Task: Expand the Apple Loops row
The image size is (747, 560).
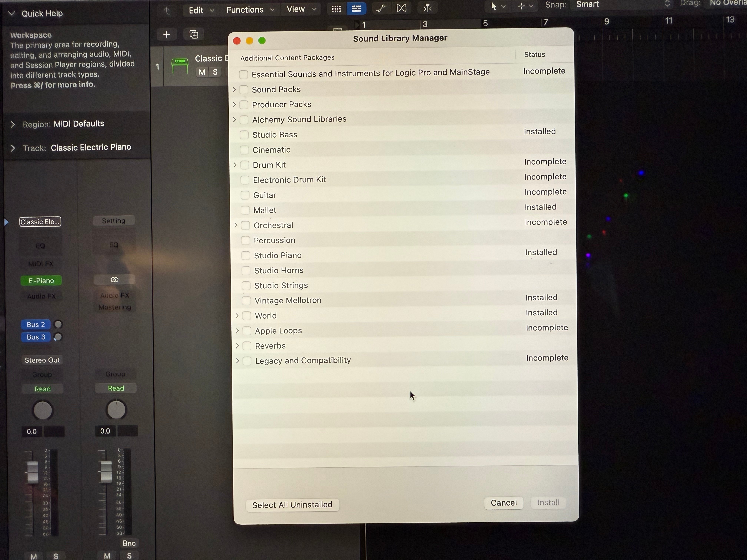Action: [x=237, y=331]
